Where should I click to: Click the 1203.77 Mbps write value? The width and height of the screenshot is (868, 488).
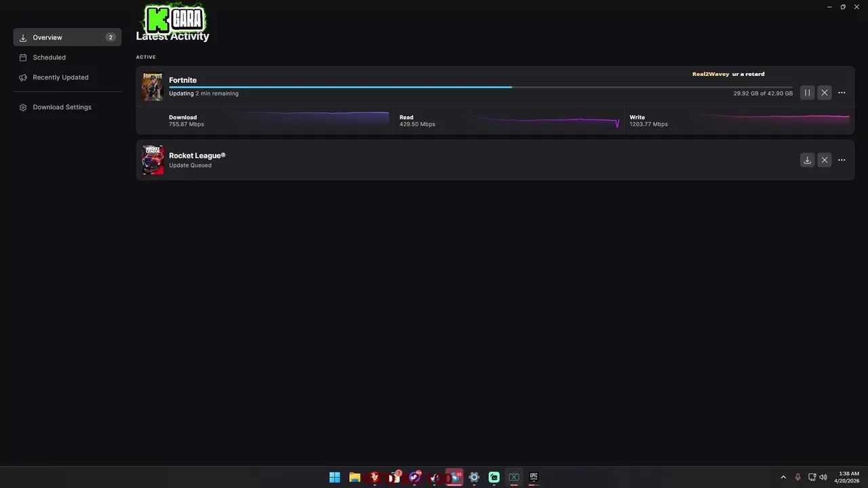point(648,124)
